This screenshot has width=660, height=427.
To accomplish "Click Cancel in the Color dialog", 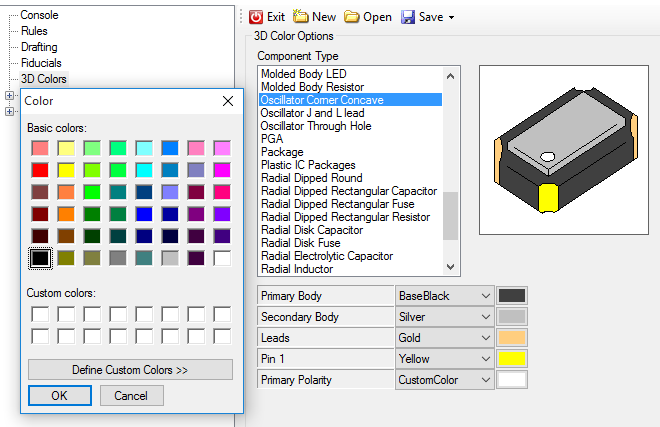I will [131, 396].
